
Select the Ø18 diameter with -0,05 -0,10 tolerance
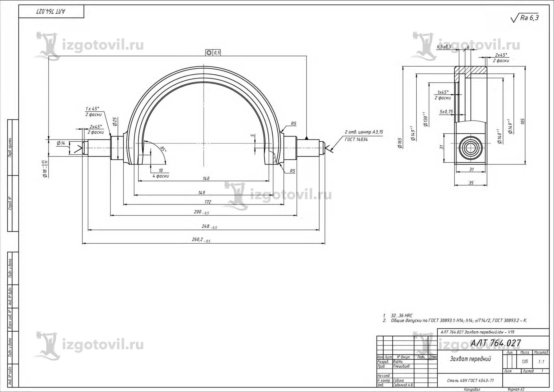(45, 168)
